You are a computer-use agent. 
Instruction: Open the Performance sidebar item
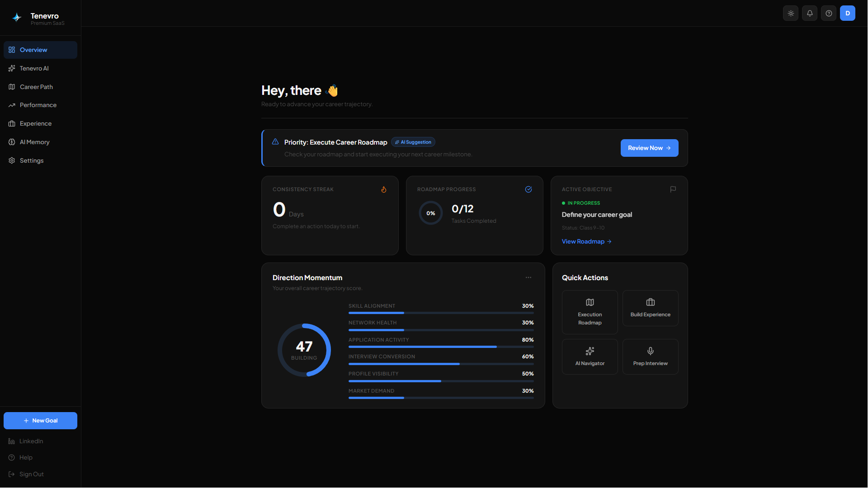(x=40, y=105)
